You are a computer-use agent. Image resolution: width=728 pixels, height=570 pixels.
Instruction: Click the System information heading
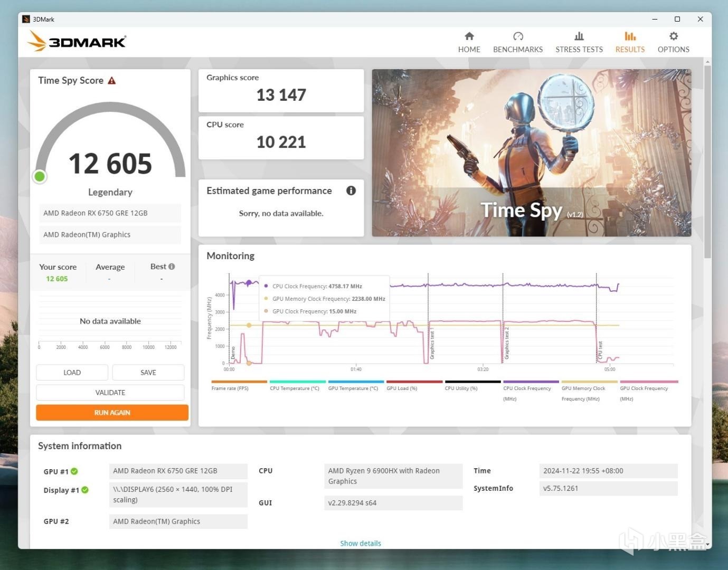pyautogui.click(x=80, y=446)
